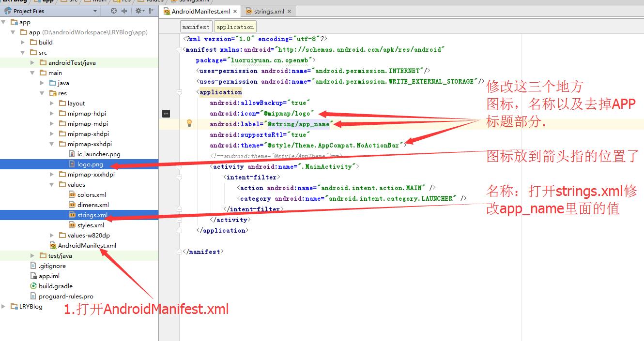Viewport: 644px width, 341px height.
Task: Click the android:supportsRtl="true" line
Action: 259,134
